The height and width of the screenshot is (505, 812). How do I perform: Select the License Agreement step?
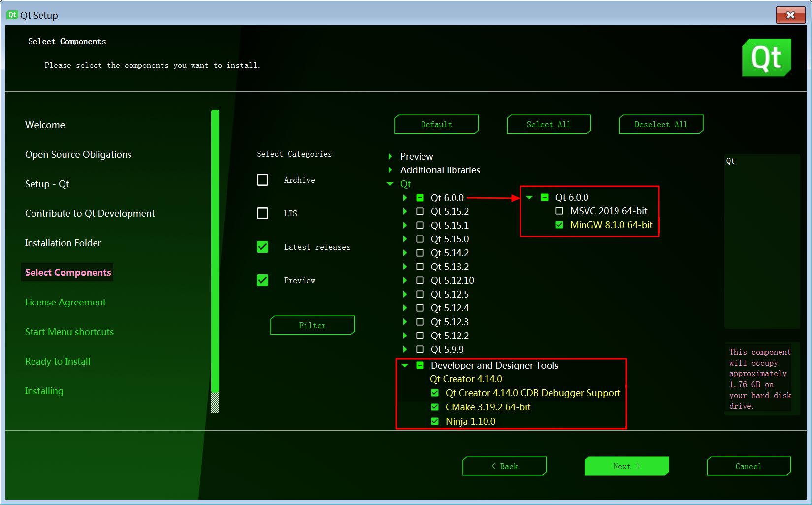[x=65, y=302]
